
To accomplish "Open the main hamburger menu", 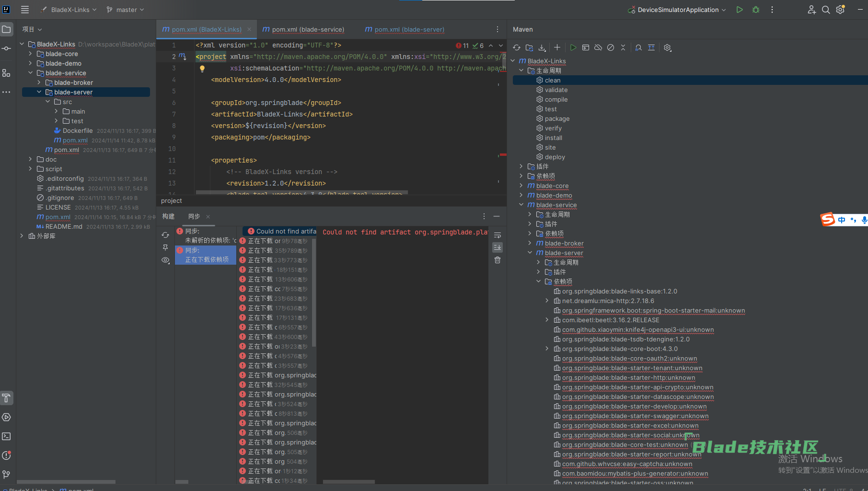I will tap(25, 10).
